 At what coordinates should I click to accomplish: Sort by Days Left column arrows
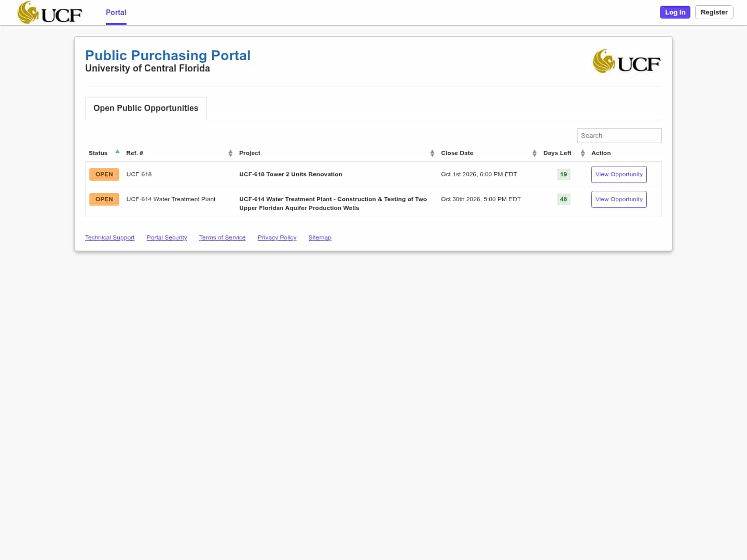pos(583,153)
